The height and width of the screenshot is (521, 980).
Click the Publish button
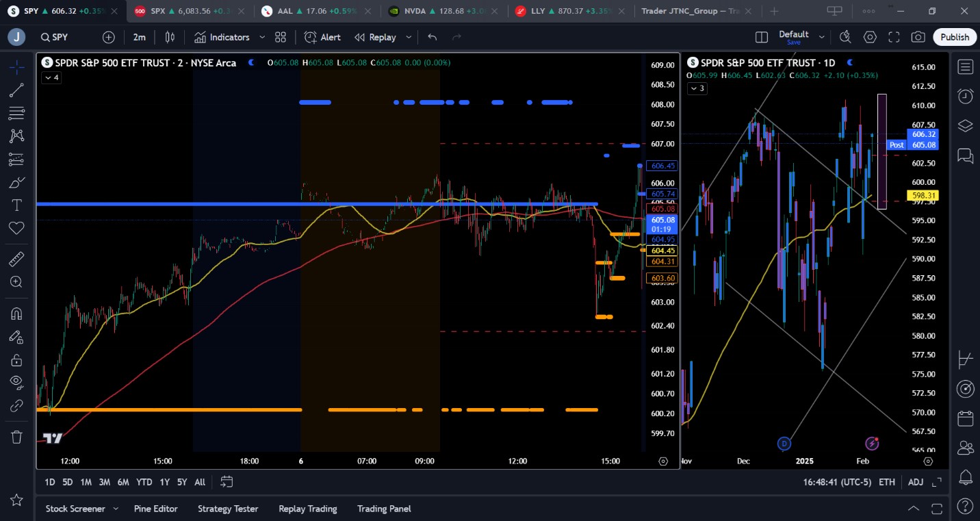[955, 37]
